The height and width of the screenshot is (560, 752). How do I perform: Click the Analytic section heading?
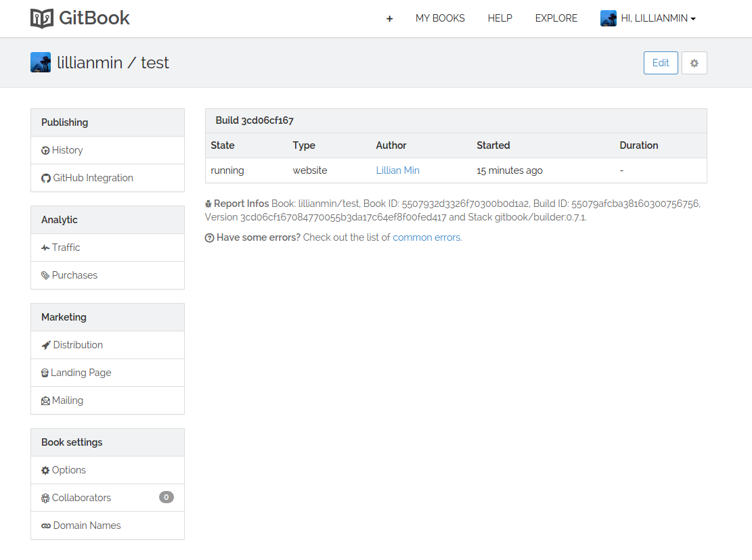[x=60, y=220]
